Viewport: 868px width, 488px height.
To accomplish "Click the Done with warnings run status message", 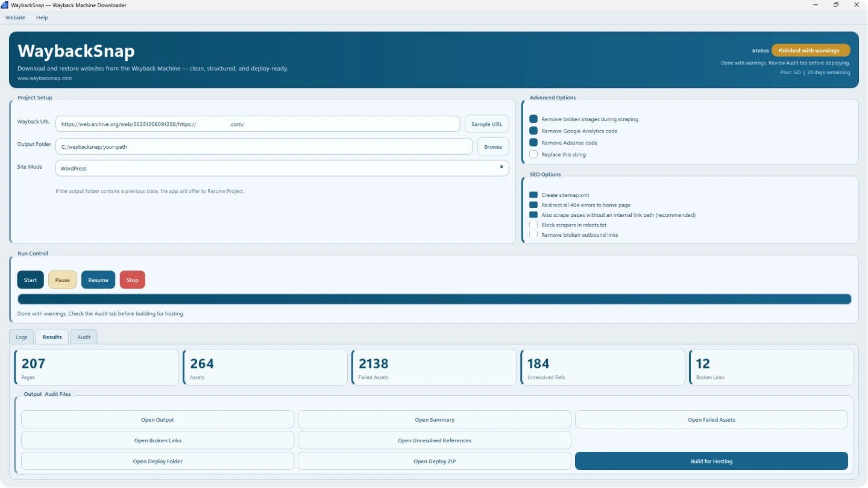I will pyautogui.click(x=101, y=313).
